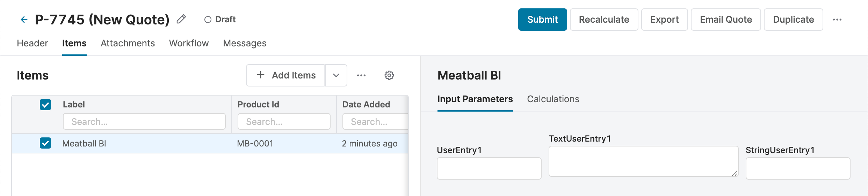Click the back arrow icon
This screenshot has height=196, width=868.
click(x=24, y=20)
